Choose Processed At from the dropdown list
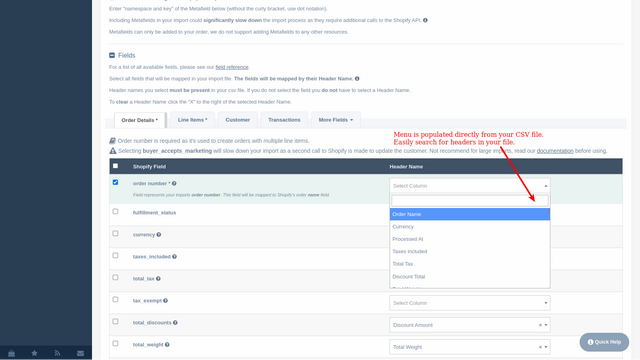Image resolution: width=640 pixels, height=360 pixels. [x=470, y=239]
